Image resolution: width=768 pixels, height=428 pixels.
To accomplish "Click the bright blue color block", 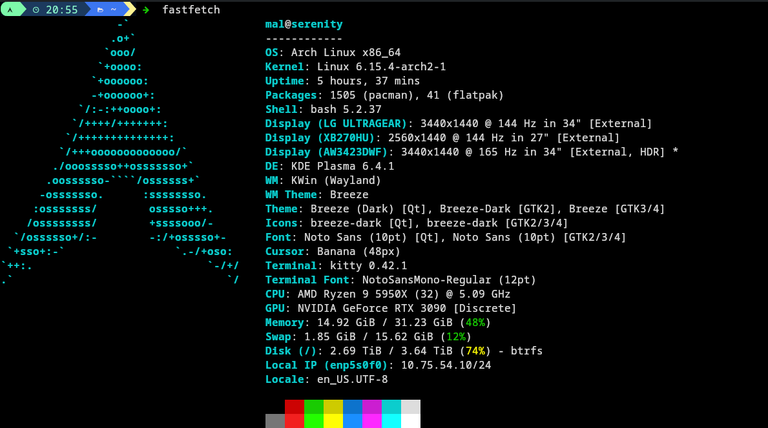I will [353, 421].
